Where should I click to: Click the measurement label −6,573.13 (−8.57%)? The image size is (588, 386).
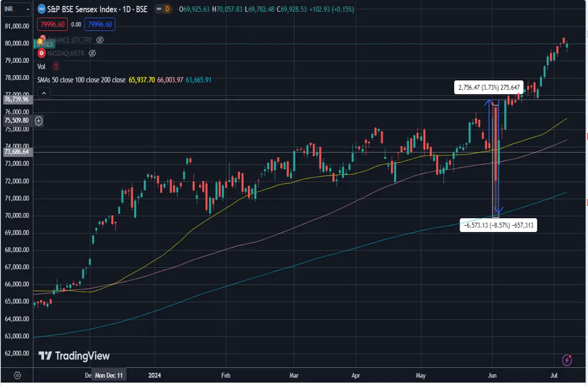tap(499, 225)
